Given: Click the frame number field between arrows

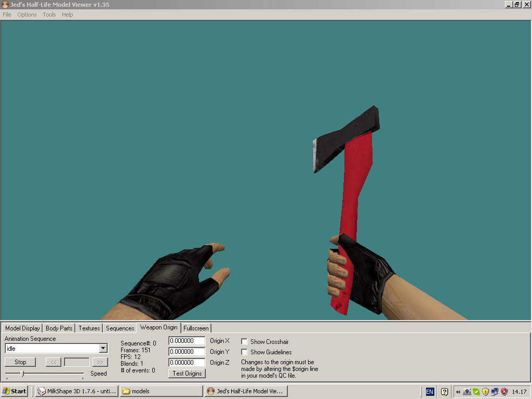Looking at the screenshot, I should 77,362.
